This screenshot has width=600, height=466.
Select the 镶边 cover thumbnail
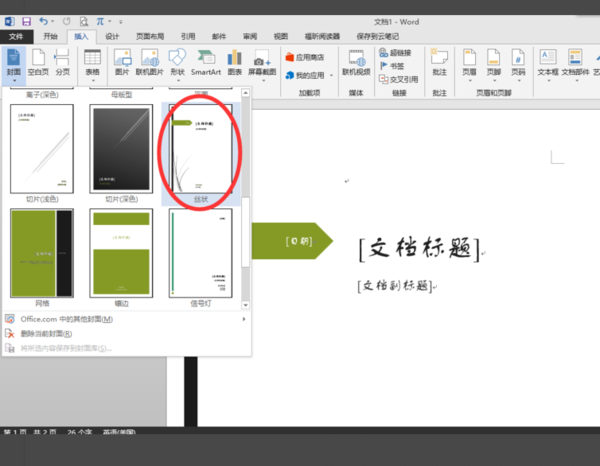(x=121, y=253)
